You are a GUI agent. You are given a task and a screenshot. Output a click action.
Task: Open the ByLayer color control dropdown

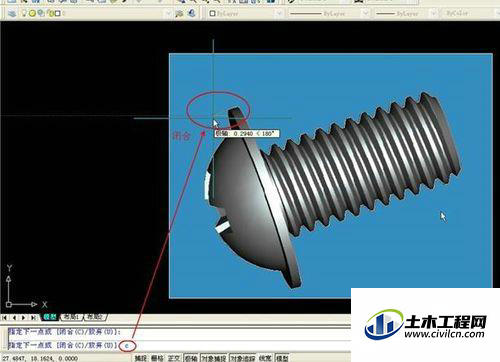pos(245,13)
